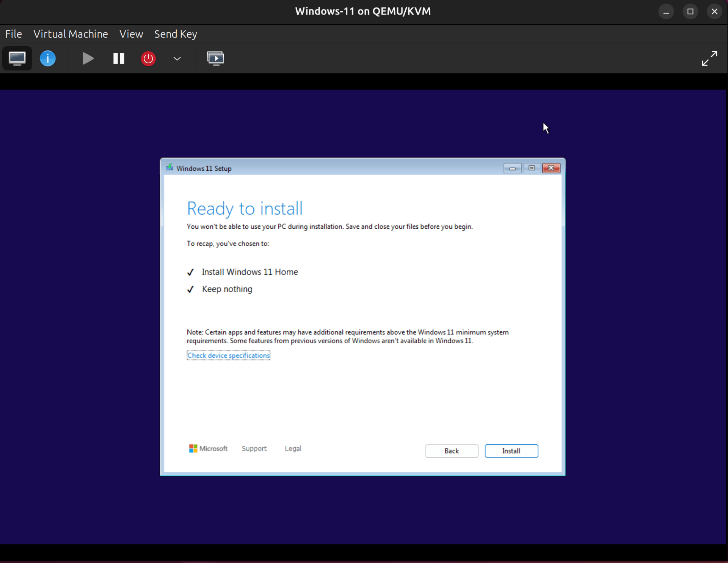Open the Support link

[254, 448]
